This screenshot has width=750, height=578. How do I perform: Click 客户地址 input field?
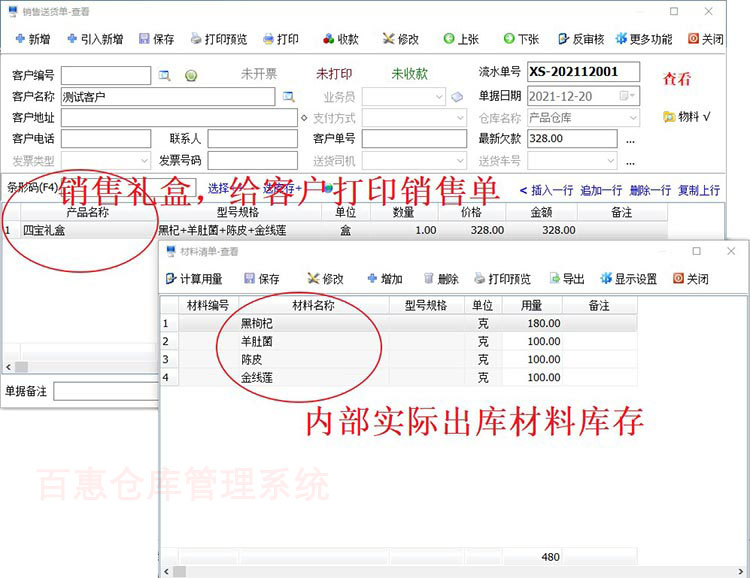[x=179, y=118]
